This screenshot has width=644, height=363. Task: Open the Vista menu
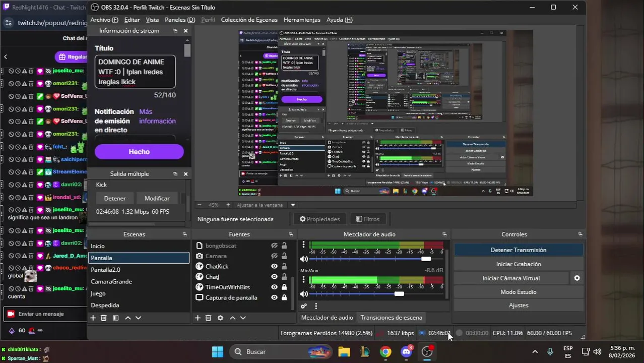click(x=152, y=20)
